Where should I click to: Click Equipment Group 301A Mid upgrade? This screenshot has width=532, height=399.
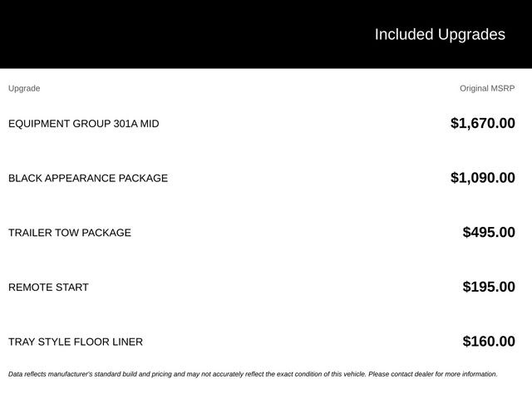coord(83,124)
